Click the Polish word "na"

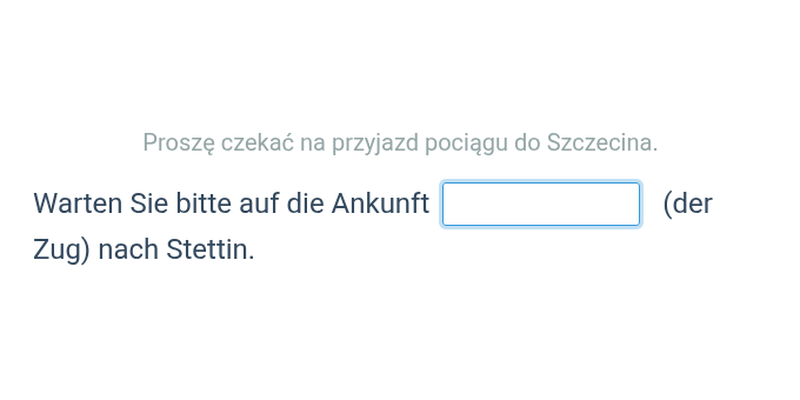pos(313,144)
